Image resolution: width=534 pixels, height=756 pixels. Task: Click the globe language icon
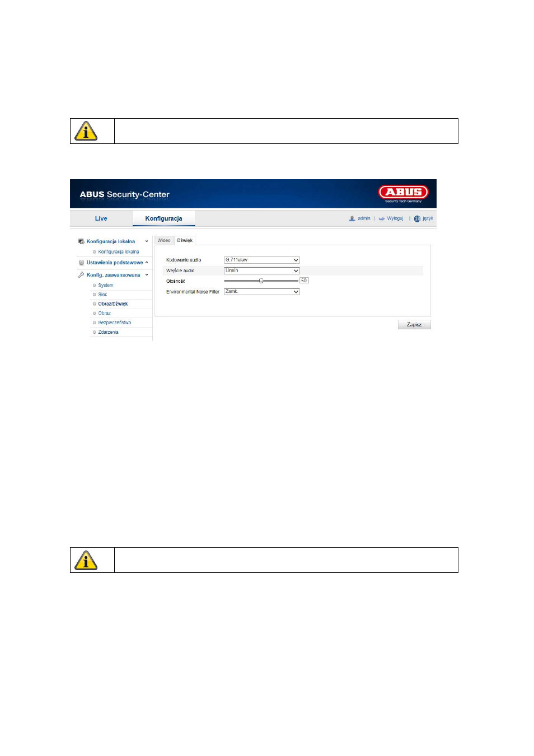(x=417, y=219)
